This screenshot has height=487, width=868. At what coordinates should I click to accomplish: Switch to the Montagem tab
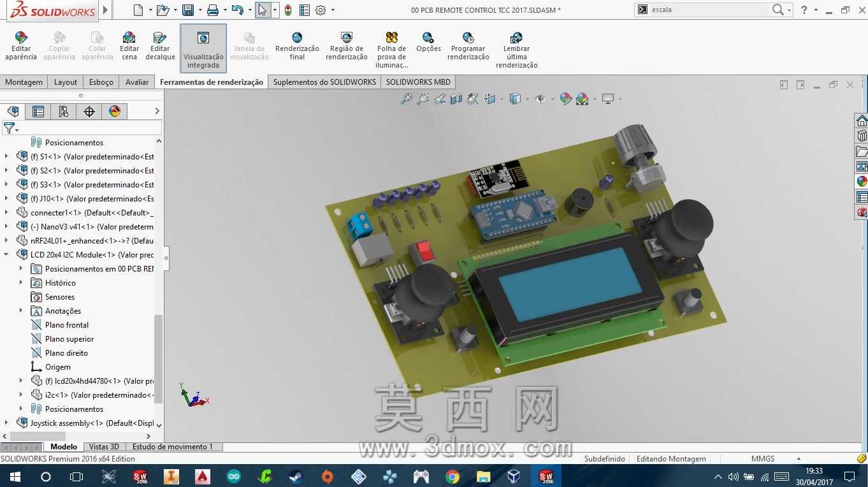[24, 82]
